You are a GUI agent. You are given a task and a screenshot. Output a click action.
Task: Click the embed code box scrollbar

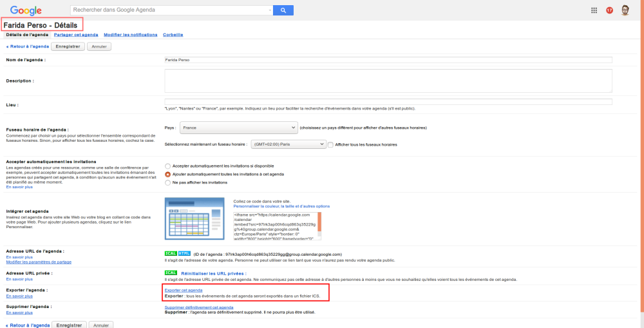pyautogui.click(x=319, y=226)
